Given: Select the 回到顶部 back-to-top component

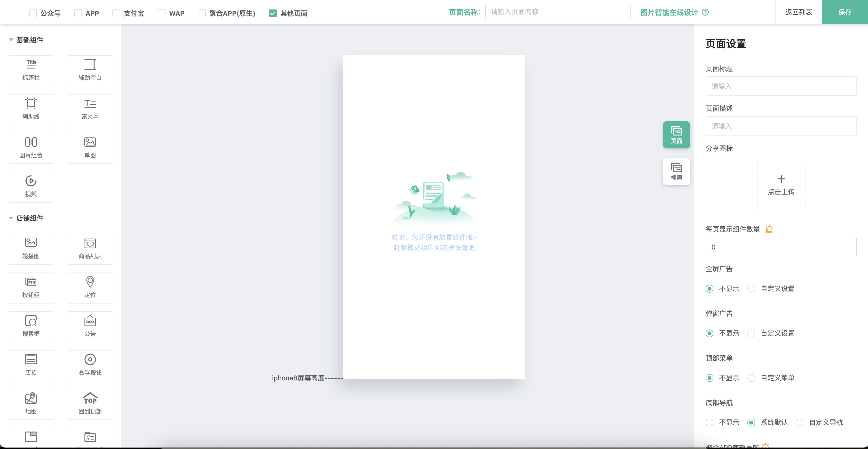Looking at the screenshot, I should pyautogui.click(x=90, y=404).
